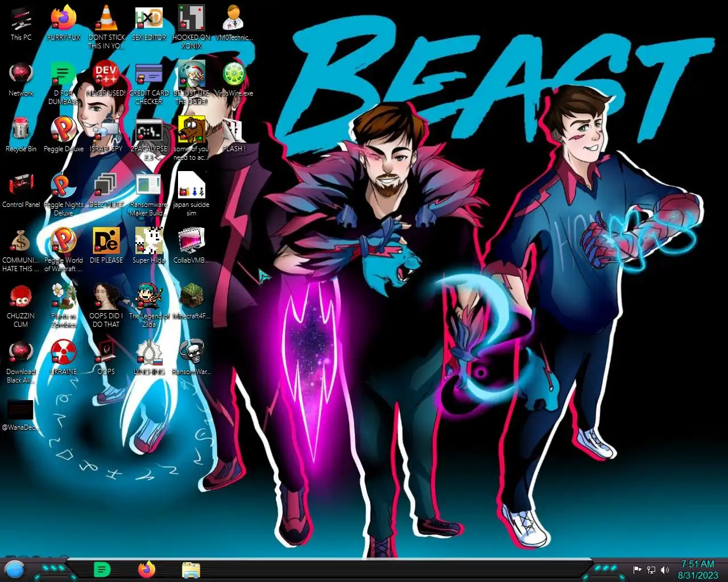The height and width of the screenshot is (582, 728).
Task: Launch The Legend of Zilda shortcut
Action: [149, 306]
